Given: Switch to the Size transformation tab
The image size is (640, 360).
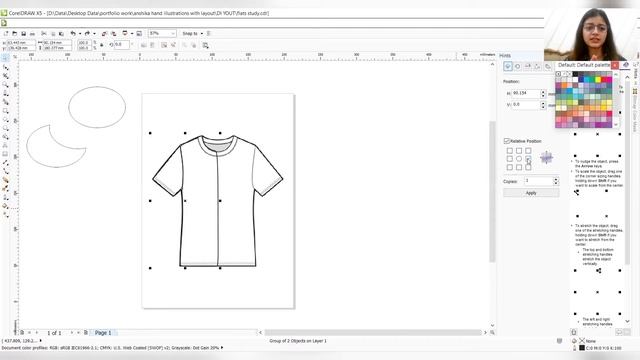Looking at the screenshot, I should tap(538, 66).
